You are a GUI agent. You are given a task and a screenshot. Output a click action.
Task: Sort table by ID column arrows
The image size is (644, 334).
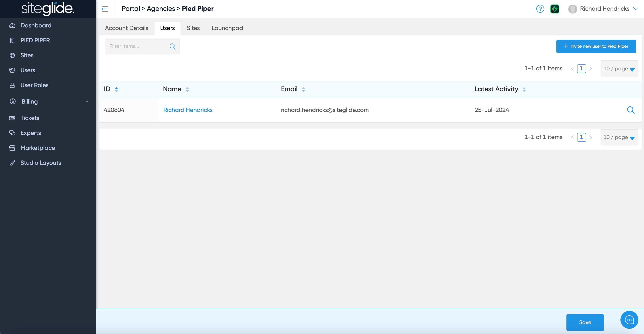[x=116, y=89]
